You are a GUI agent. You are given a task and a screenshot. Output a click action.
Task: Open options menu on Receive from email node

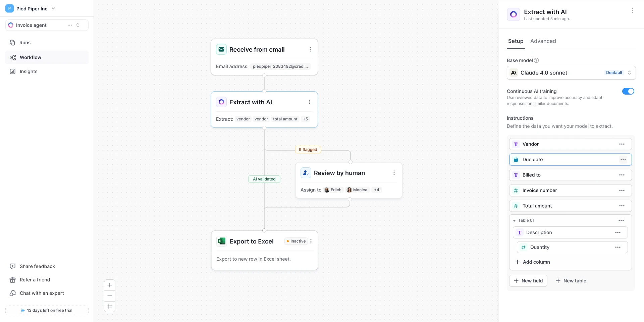310,50
